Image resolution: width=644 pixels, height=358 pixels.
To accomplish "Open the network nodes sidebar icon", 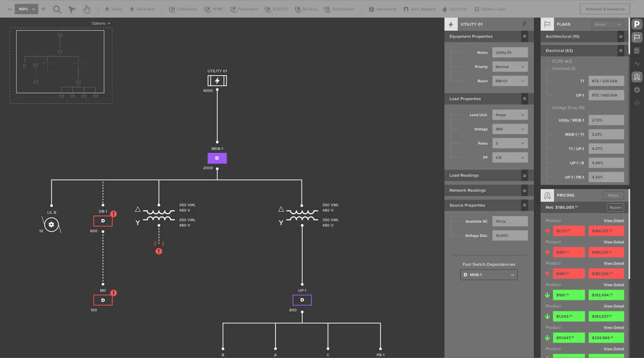I will [637, 103].
